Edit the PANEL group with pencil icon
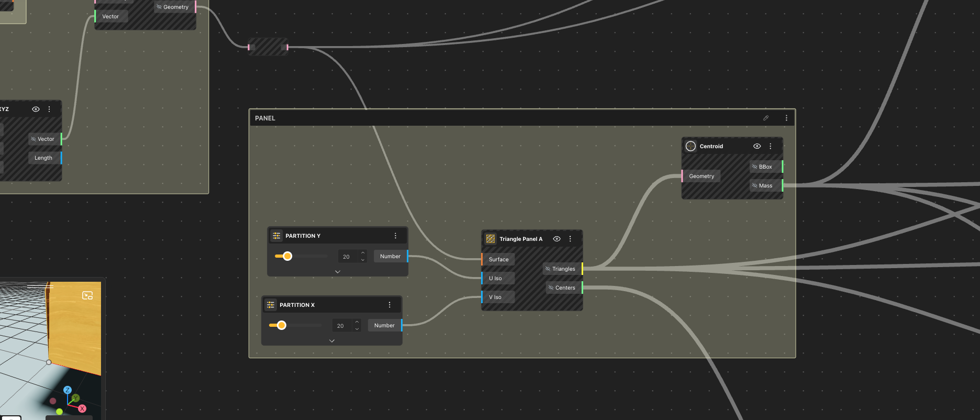The image size is (980, 420). (x=766, y=118)
